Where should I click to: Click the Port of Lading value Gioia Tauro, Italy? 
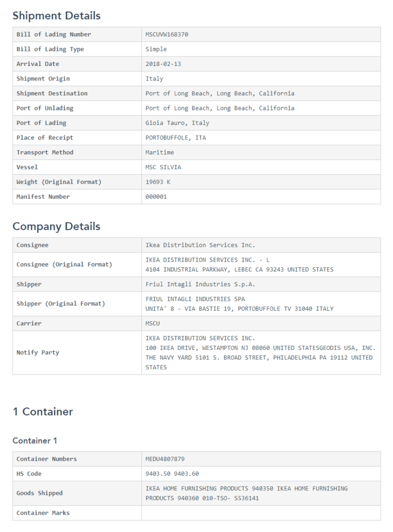click(x=177, y=123)
